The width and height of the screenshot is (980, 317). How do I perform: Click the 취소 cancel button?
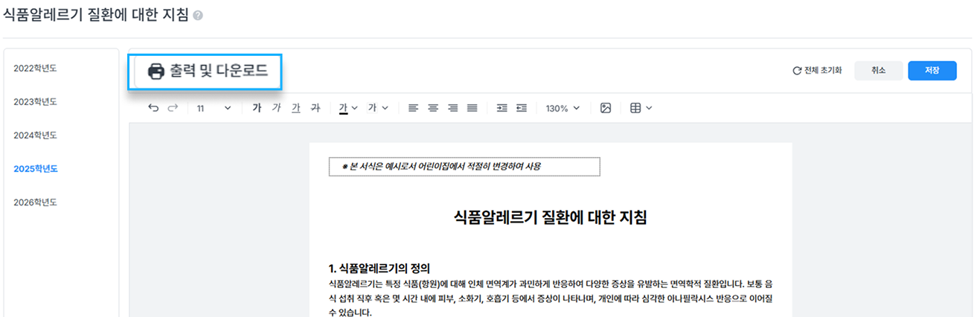coord(878,71)
